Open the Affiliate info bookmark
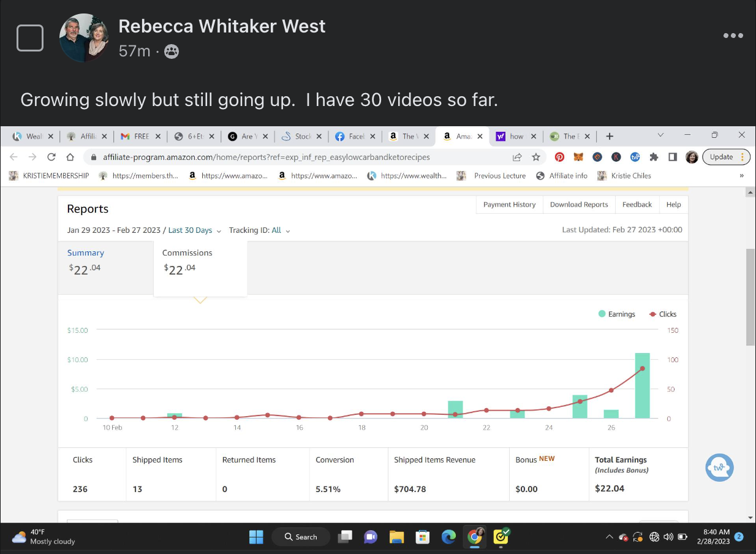 click(562, 175)
